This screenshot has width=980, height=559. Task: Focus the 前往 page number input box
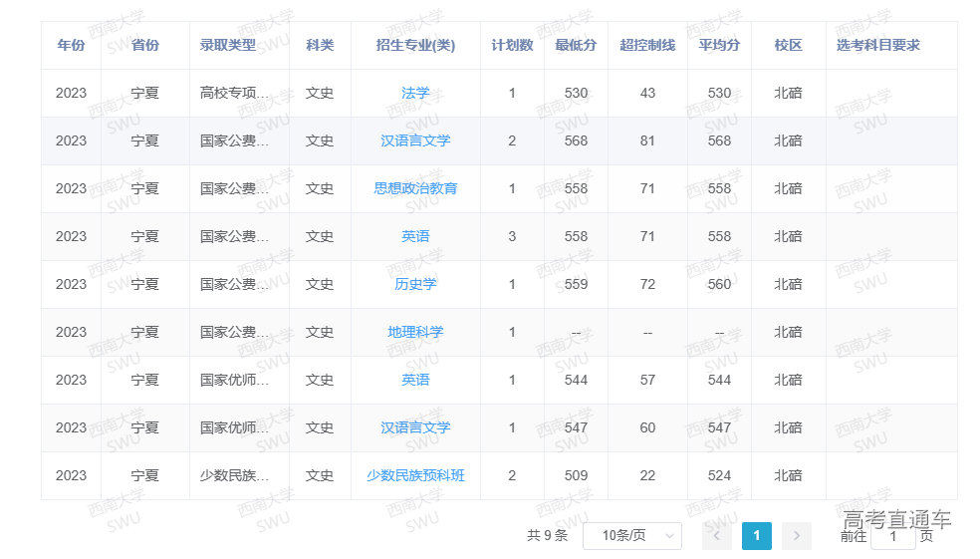click(x=892, y=536)
